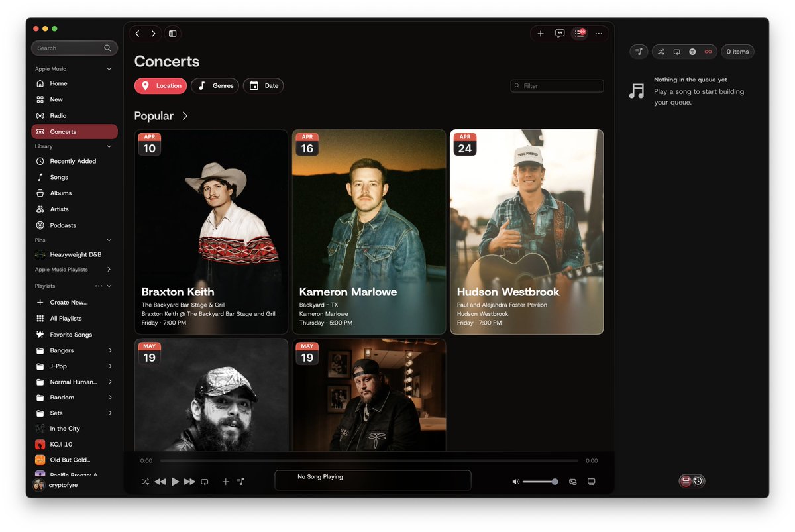Switch to the history clock view
The height and width of the screenshot is (532, 795).
[698, 481]
